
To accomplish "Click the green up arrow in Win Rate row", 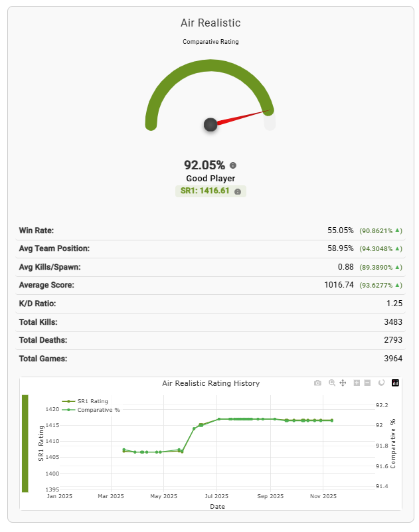I will pyautogui.click(x=398, y=230).
